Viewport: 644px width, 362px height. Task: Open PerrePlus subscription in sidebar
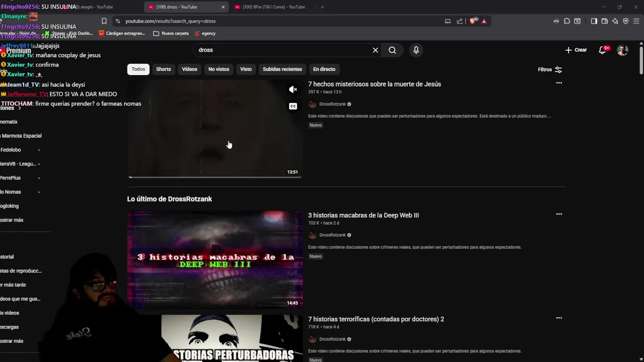pos(11,178)
